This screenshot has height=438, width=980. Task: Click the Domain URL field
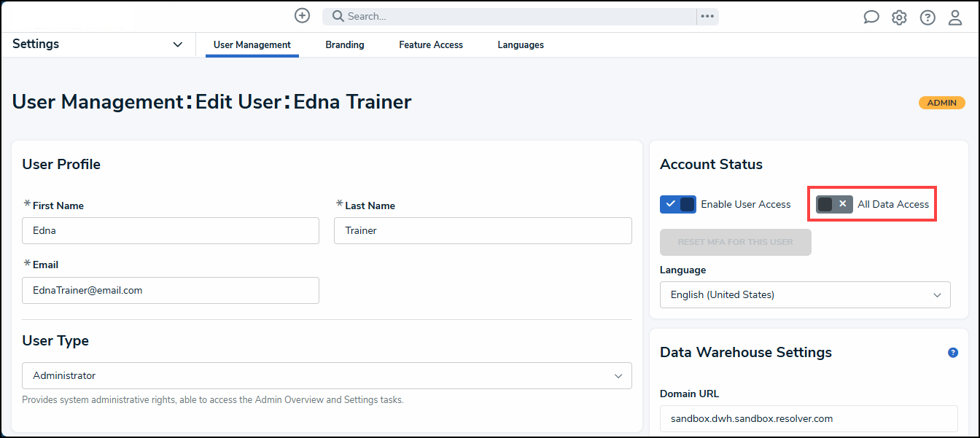click(809, 418)
